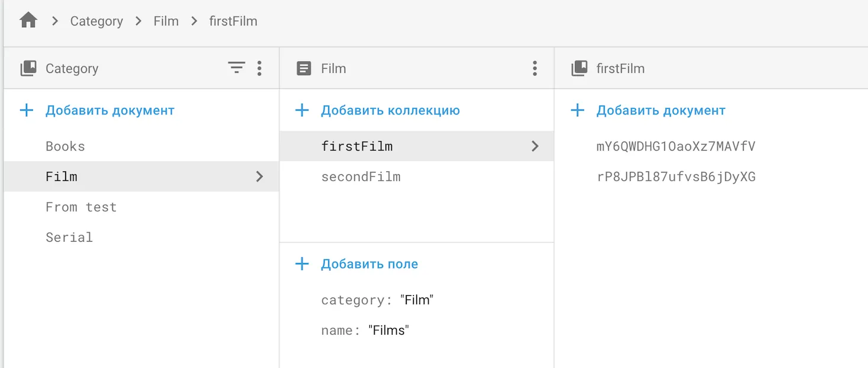Screen dimensions: 868x368
Task: Click the firstFilm collection icon
Action: (579, 68)
